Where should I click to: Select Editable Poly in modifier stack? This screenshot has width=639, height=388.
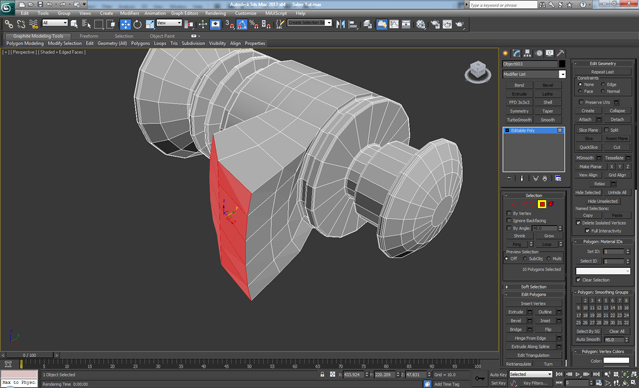(533, 130)
